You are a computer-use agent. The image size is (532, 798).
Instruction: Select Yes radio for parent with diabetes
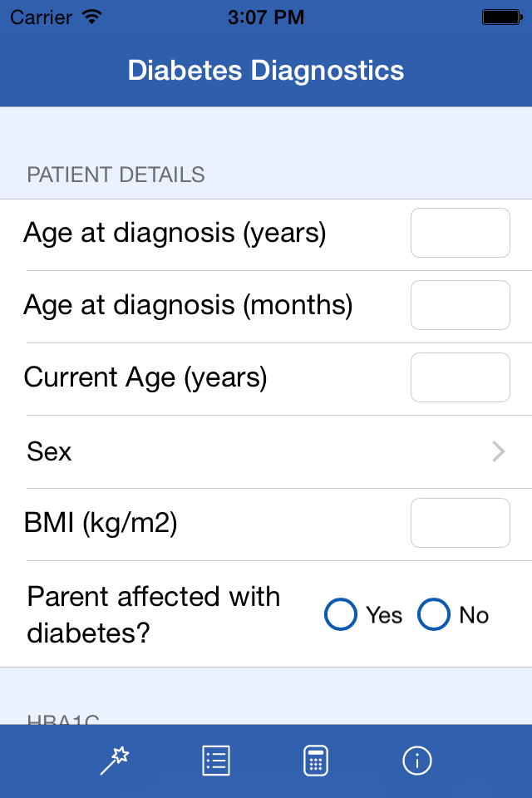pos(341,614)
